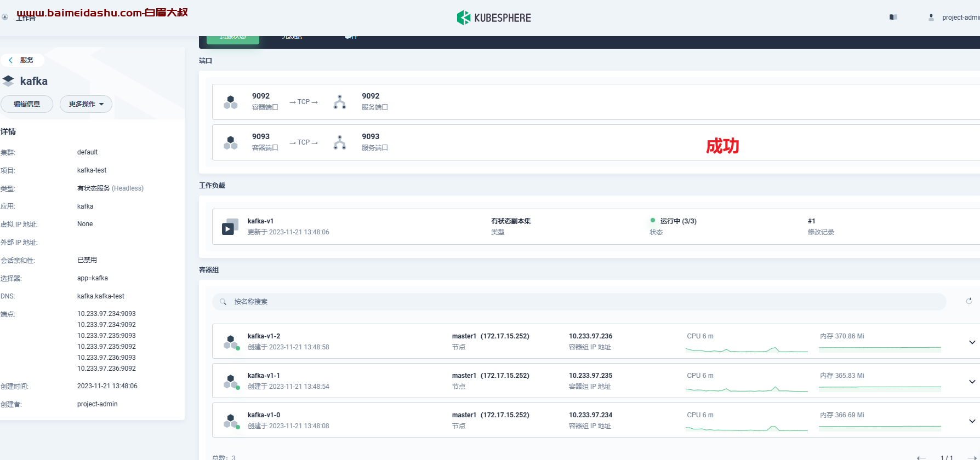Click DNS value kafka.kafka-test

pyautogui.click(x=101, y=296)
